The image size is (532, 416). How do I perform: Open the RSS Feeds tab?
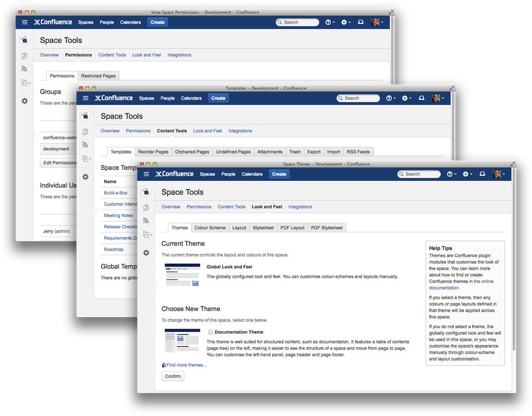coord(358,152)
